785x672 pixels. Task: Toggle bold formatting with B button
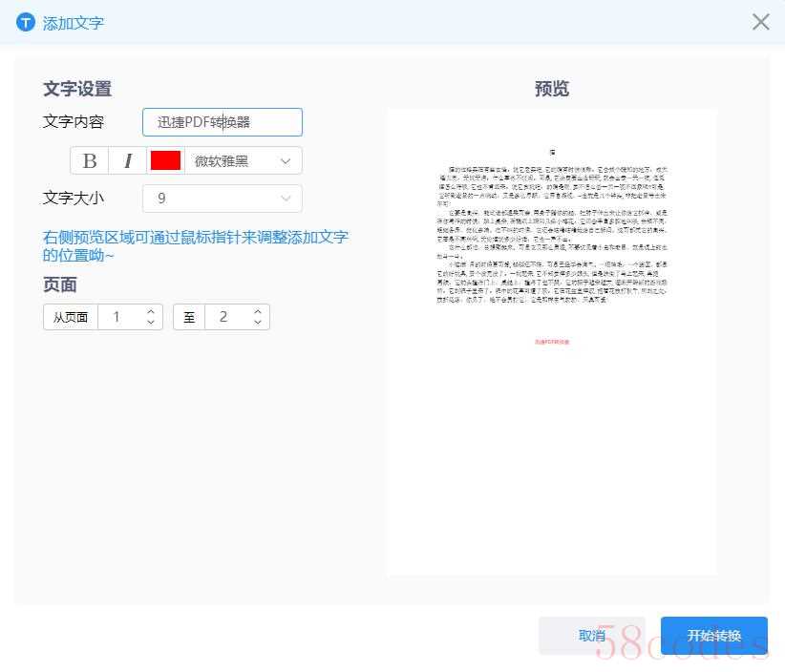pos(90,160)
